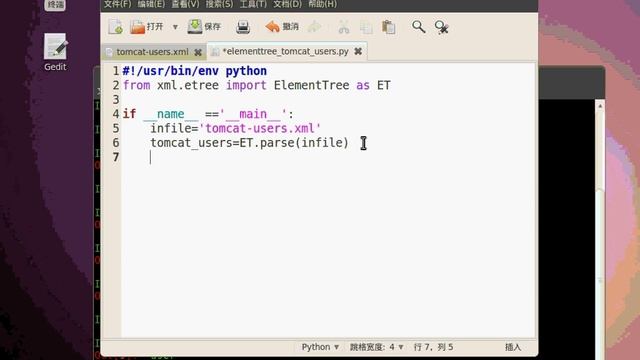Change Python language mode in status bar
640x360 pixels.
click(320, 347)
